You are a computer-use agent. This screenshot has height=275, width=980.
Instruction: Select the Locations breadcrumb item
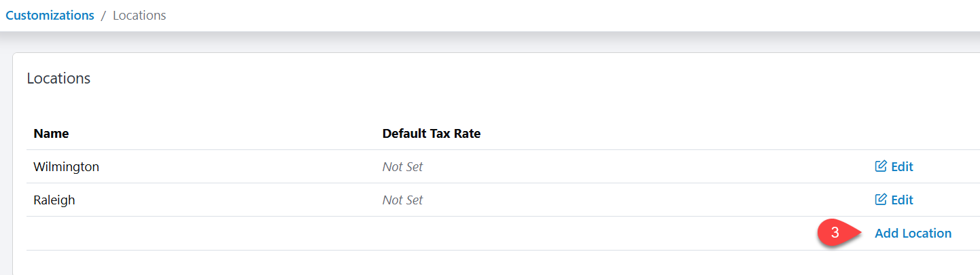[x=139, y=15]
